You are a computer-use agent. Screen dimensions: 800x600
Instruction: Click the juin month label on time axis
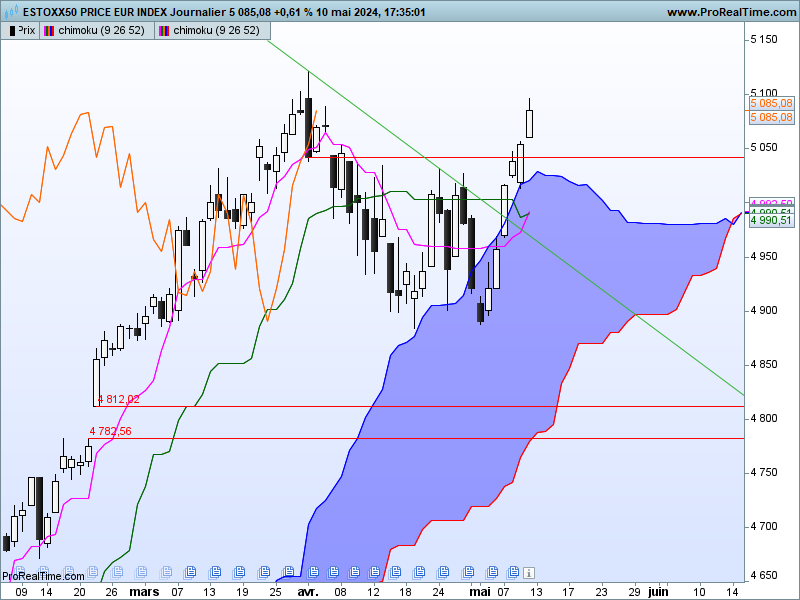658,592
